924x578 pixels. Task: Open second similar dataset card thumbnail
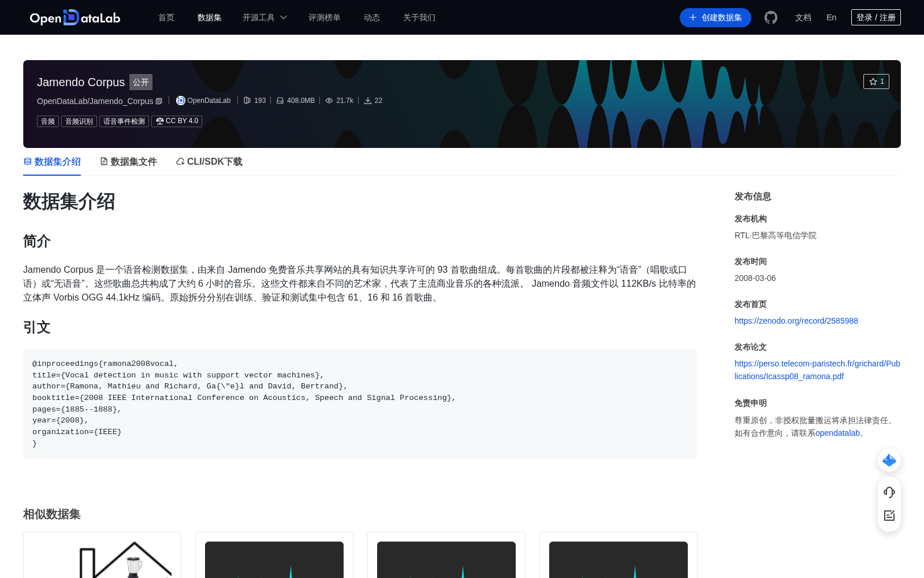coord(274,560)
